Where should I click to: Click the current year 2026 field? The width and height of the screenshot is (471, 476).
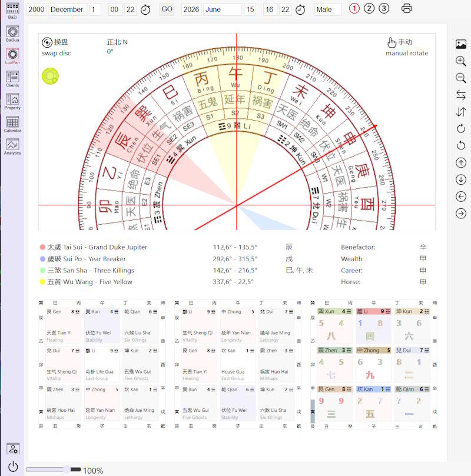[191, 10]
